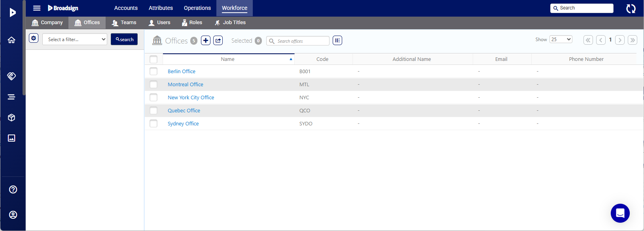Open the chat support bubble

coord(620,213)
